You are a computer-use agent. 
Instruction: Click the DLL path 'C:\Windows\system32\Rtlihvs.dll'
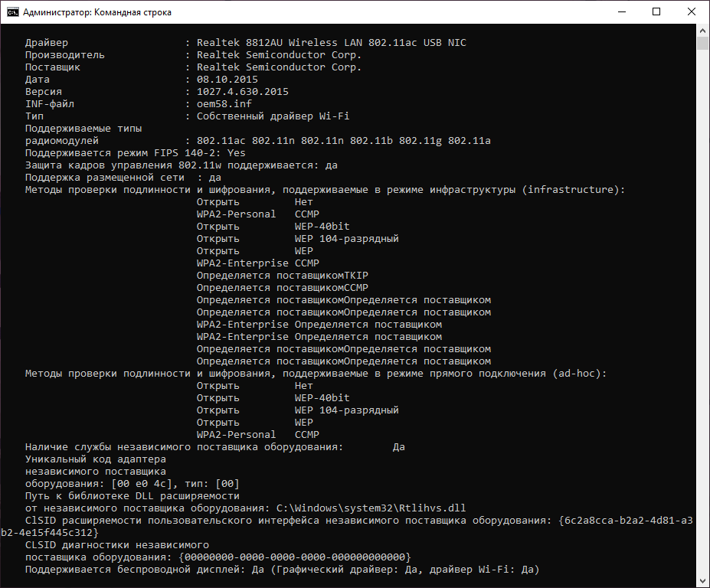tap(371, 508)
